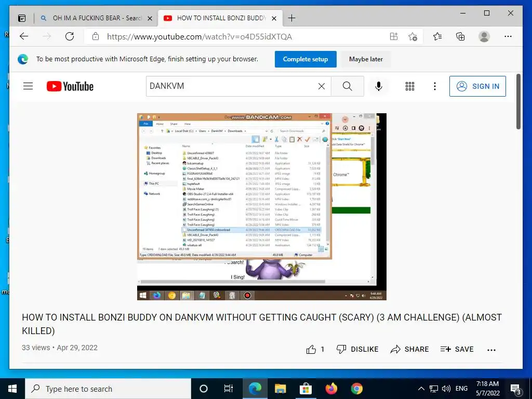532x399 pixels.
Task: Click Microsoft Edge taskbar icon
Action: point(255,389)
